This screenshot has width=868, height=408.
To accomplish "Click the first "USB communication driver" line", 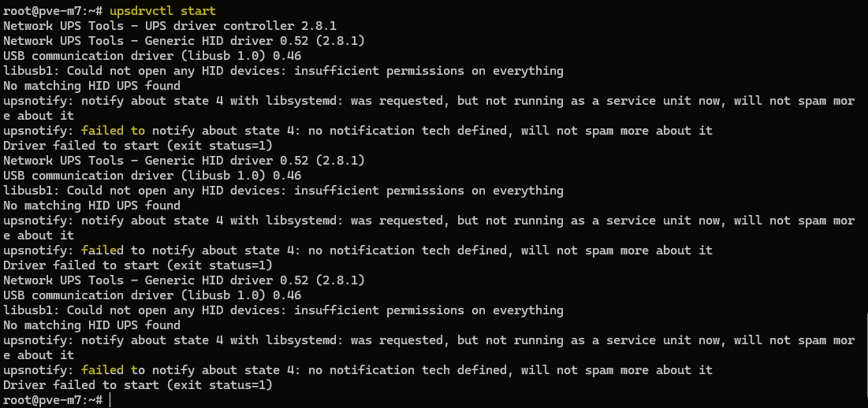I will tap(152, 56).
